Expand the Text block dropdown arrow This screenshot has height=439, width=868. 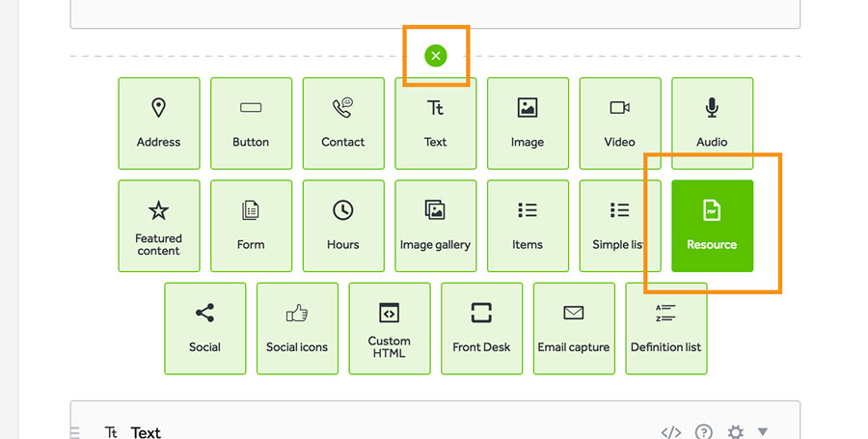(x=763, y=432)
